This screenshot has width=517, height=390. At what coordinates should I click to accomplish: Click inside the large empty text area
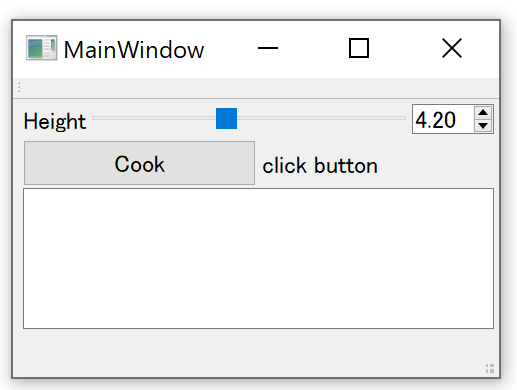pos(258,258)
